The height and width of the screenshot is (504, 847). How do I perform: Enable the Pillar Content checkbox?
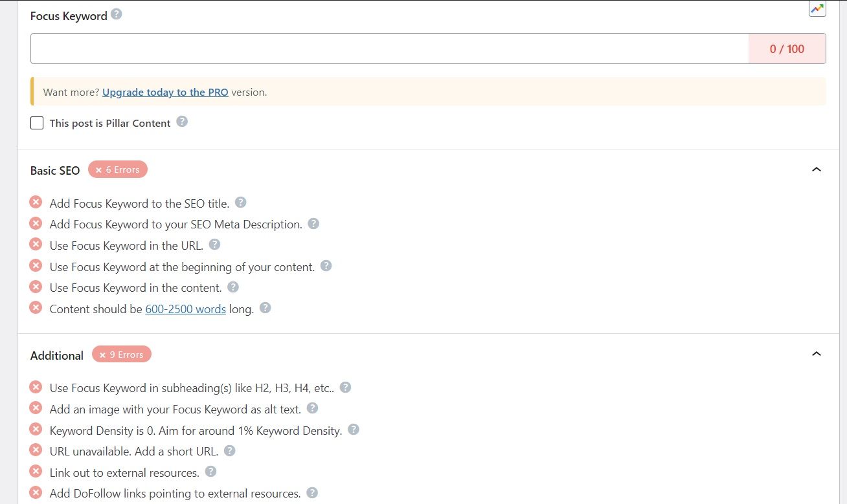point(37,123)
